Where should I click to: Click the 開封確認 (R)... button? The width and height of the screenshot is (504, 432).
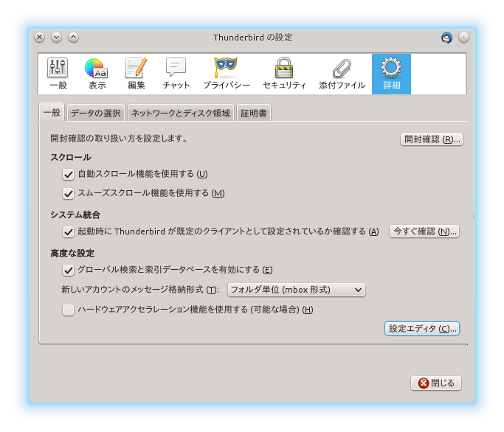tap(432, 139)
